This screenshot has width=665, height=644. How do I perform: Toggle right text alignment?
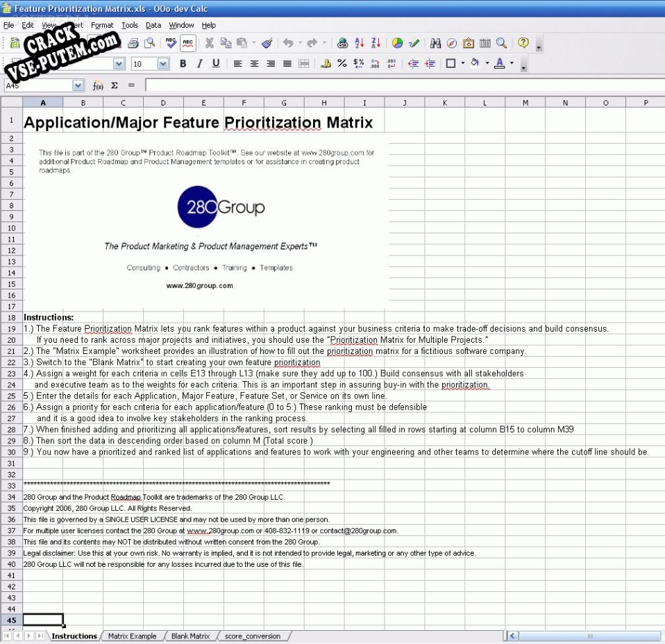[271, 63]
